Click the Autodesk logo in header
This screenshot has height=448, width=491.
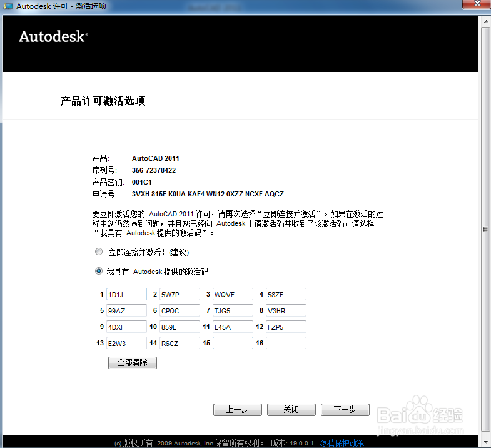coord(53,36)
